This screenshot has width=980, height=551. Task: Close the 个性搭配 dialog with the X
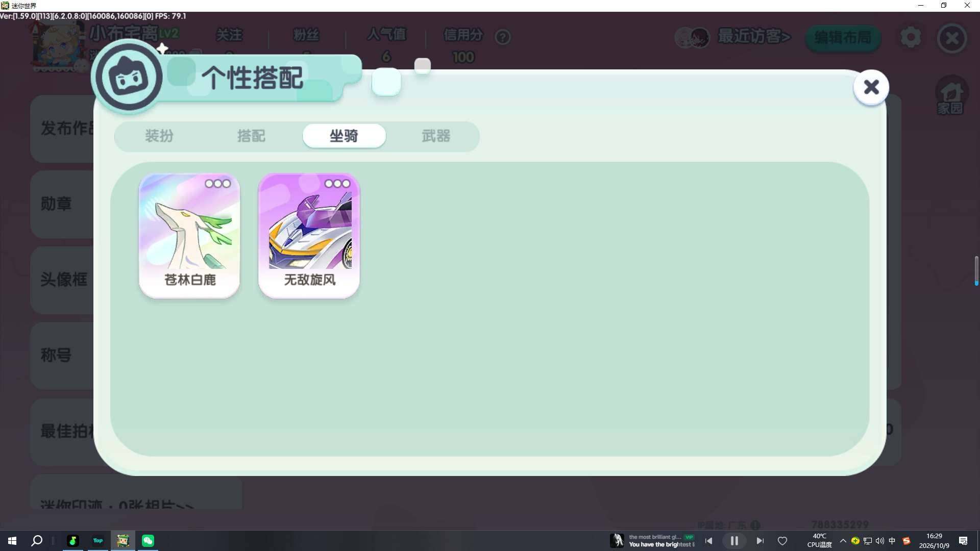(x=871, y=87)
